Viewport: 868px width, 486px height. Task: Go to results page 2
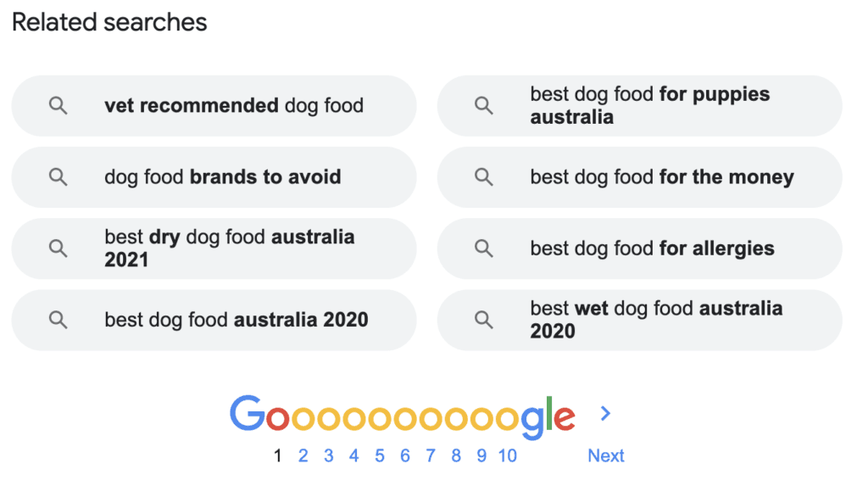pyautogui.click(x=303, y=455)
